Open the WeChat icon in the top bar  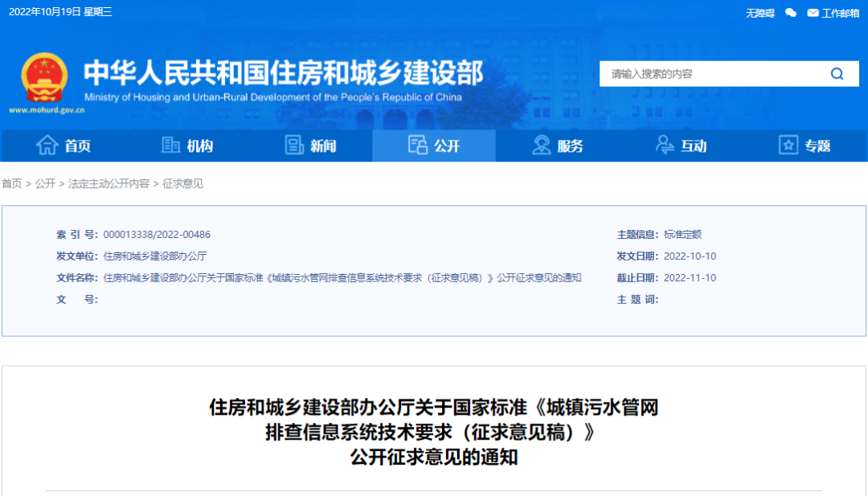coord(791,13)
